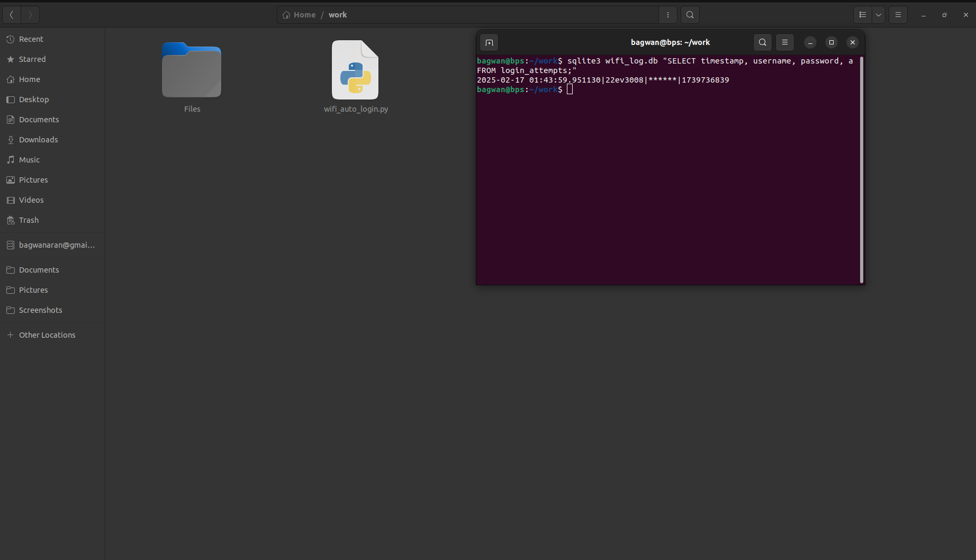This screenshot has width=976, height=560.
Task: Click the terminal title 'bagwan@bps: ~/work'
Action: coord(670,42)
